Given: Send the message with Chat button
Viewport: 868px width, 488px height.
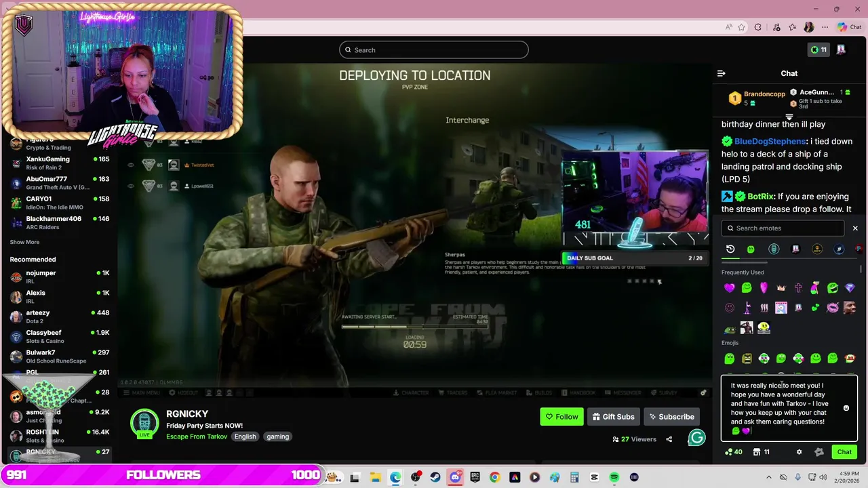Looking at the screenshot, I should click(x=844, y=452).
